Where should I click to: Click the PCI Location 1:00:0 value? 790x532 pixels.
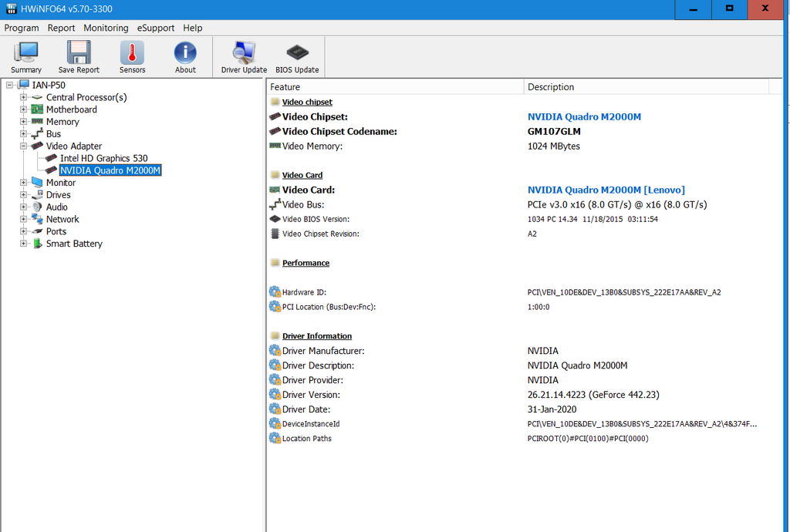(538, 307)
